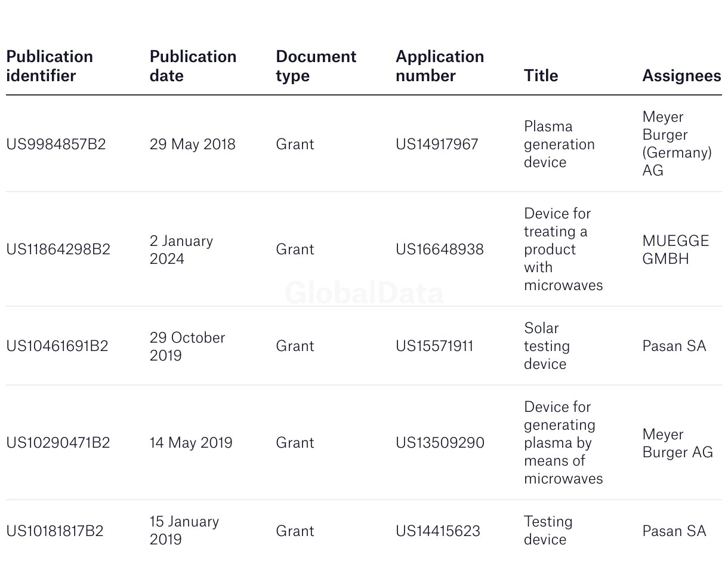Open publication US10290471B2
The width and height of the screenshot is (728, 585).
pyautogui.click(x=58, y=442)
